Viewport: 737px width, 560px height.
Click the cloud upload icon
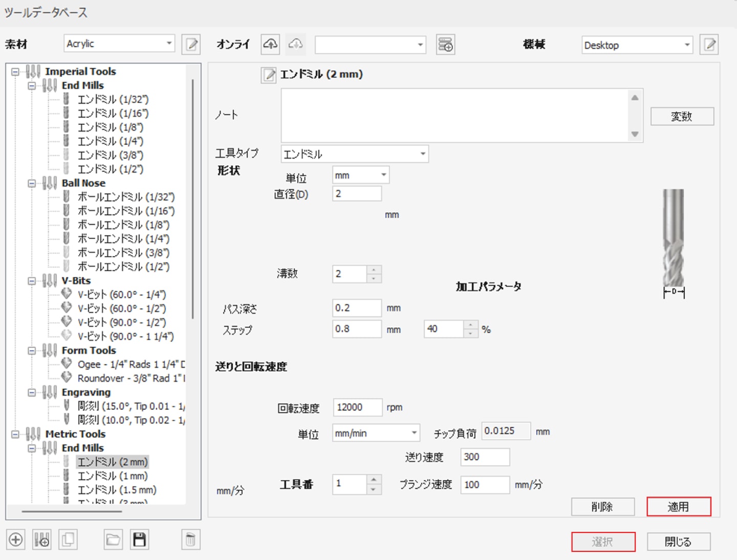270,44
